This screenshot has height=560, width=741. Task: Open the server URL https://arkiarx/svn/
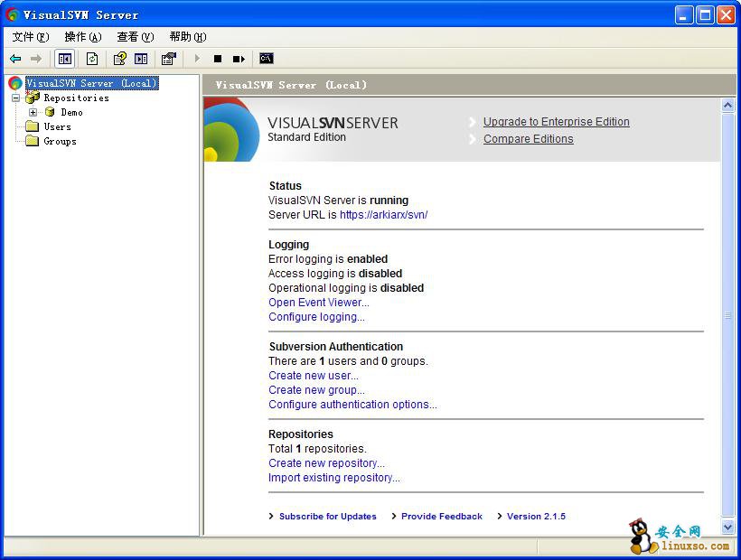pos(383,215)
